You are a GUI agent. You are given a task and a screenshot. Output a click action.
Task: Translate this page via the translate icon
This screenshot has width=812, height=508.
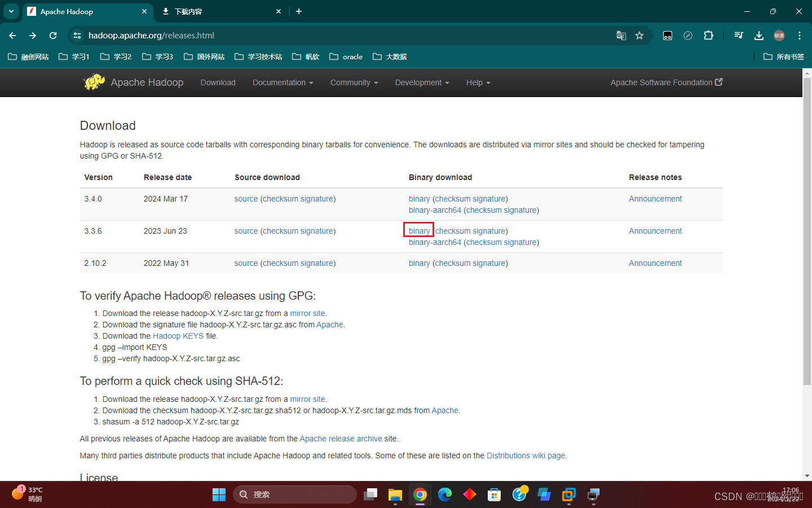pos(621,36)
